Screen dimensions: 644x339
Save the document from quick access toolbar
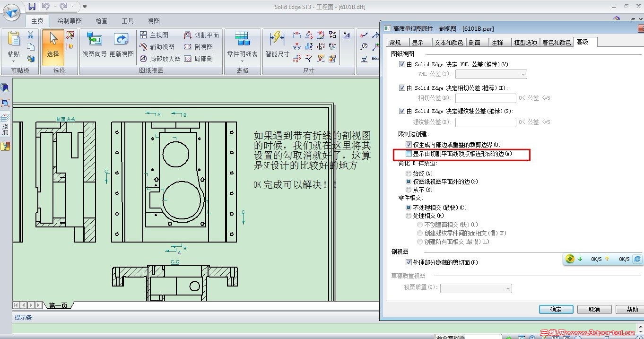(x=32, y=7)
